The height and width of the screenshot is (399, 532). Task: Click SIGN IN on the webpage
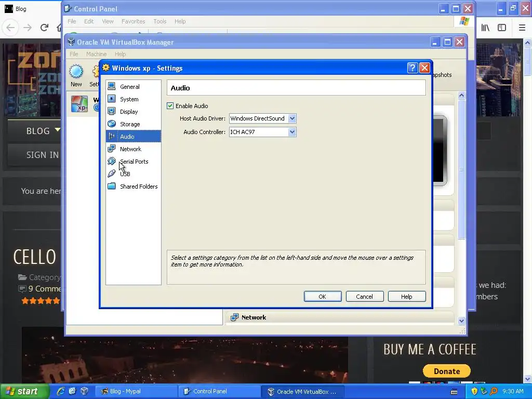[43, 155]
